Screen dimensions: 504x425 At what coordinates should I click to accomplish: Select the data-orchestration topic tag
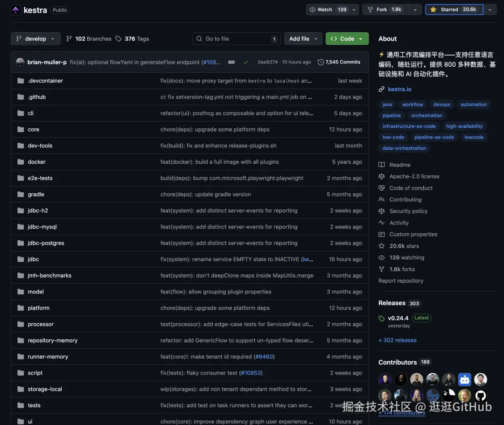tap(404, 148)
